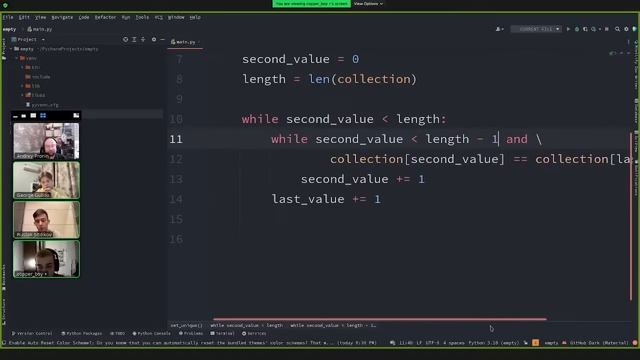Click Zoom green shield security icon
The image size is (640, 360).
[5, 5]
